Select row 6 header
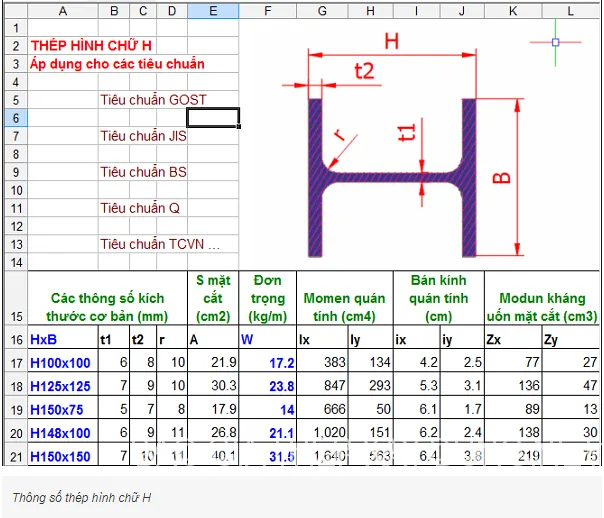The height and width of the screenshot is (518, 604). pos(14,118)
